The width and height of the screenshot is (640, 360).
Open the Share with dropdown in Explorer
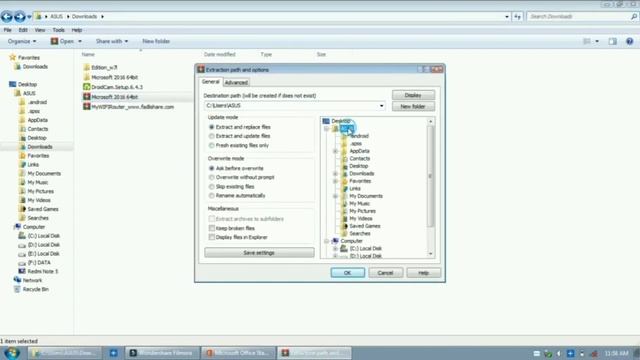pyautogui.click(x=112, y=41)
